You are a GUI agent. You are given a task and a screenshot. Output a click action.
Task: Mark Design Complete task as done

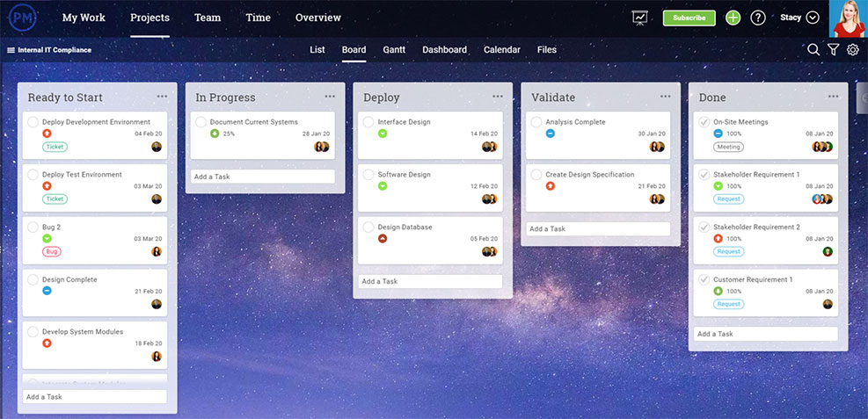coord(33,279)
